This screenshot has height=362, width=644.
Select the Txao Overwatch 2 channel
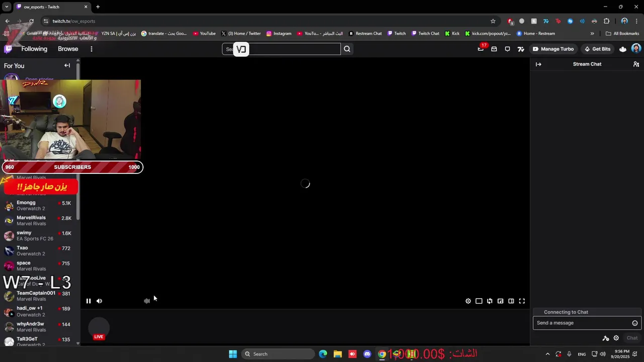pyautogui.click(x=38, y=251)
